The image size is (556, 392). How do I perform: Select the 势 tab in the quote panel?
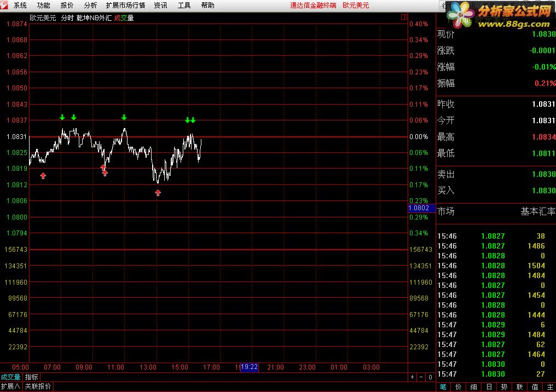coord(504,387)
